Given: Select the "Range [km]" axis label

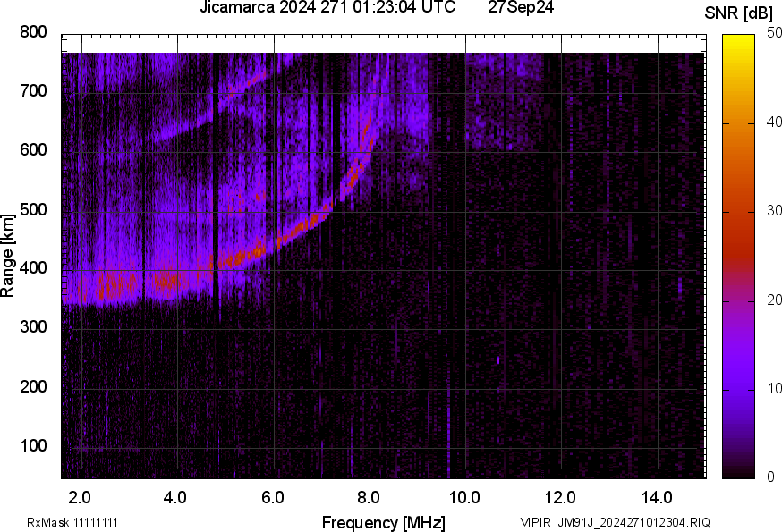Looking at the screenshot, I should (9, 256).
